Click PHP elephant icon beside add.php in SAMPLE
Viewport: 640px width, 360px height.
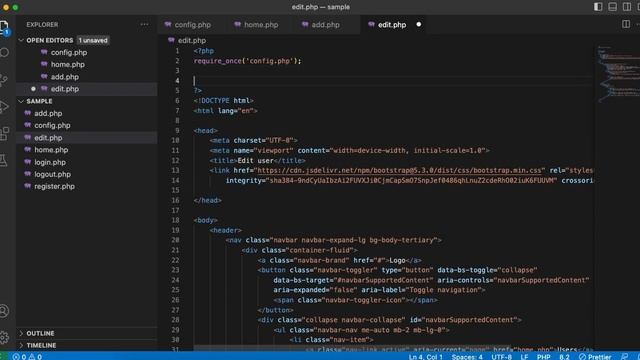coord(28,113)
